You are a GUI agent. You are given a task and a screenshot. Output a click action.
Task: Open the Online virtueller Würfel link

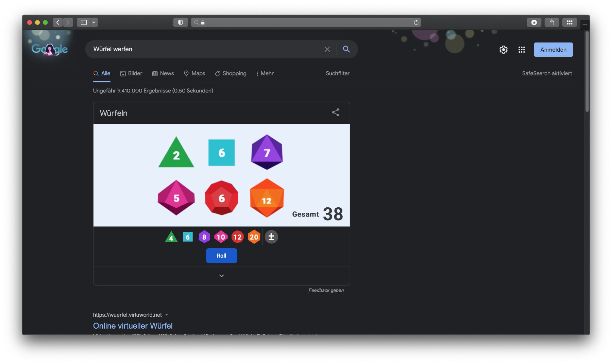(x=133, y=326)
